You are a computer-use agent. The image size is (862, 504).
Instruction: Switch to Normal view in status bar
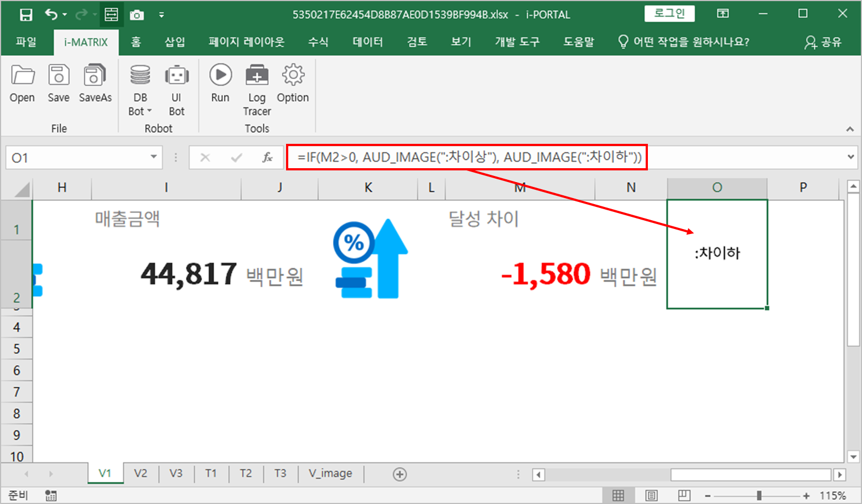[618, 495]
